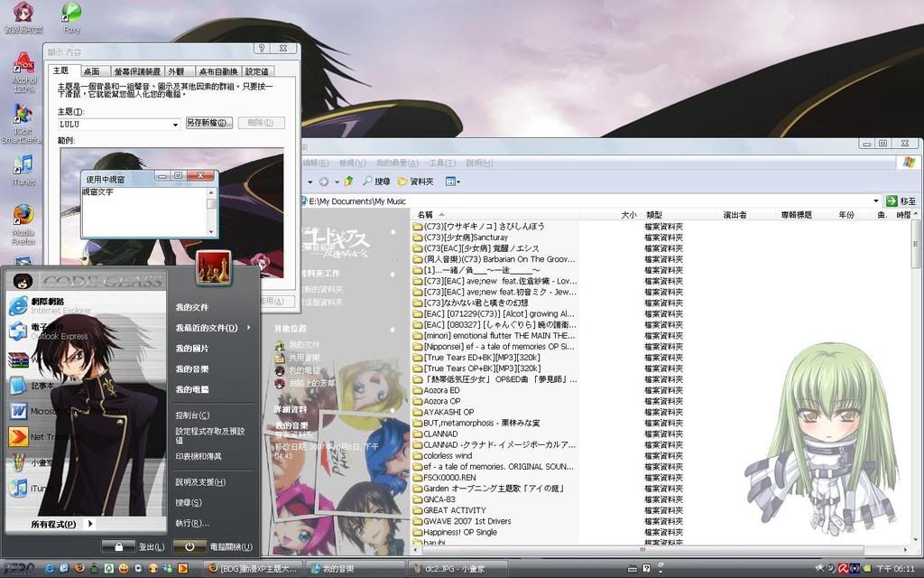Expand the Explorer address bar dropdown
The height and width of the screenshot is (578, 924).
pyautogui.click(x=875, y=201)
